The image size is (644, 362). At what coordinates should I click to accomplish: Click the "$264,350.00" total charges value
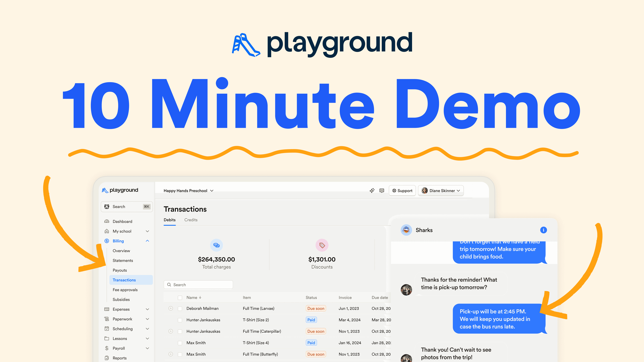[216, 259]
